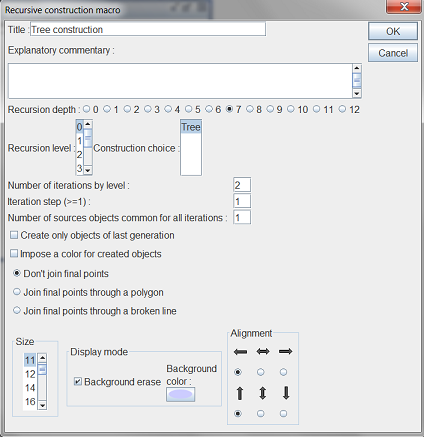The image size is (424, 437).
Task: Open the Background color swatch
Action: coord(181,394)
